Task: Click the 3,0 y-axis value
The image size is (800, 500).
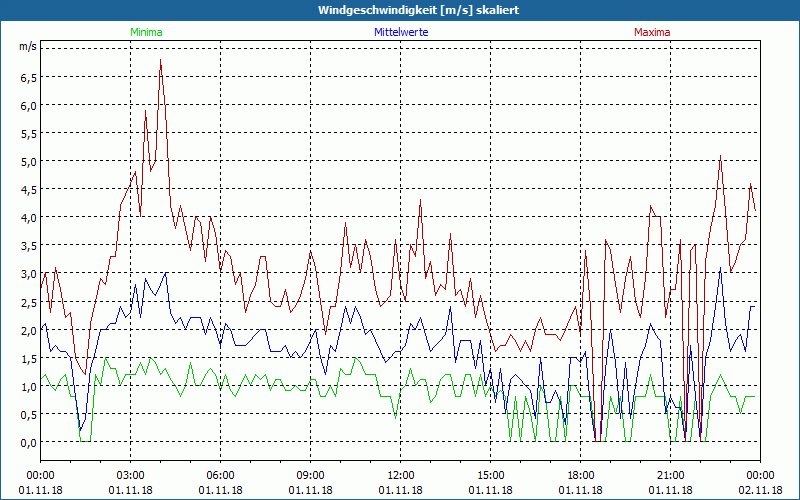Action: pos(29,274)
